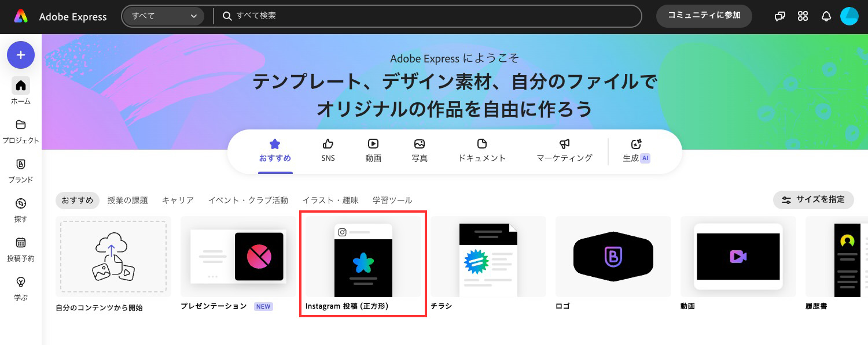Viewport: 868px width, 345px height.
Task: Open the 動画 template card
Action: 738,265
